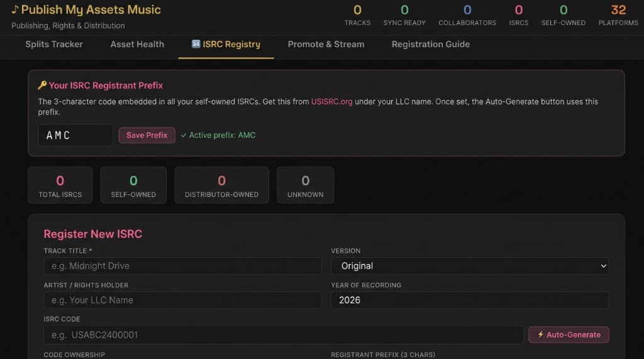This screenshot has width=644, height=359.
Task: Open the USISRC.org link
Action: (x=332, y=101)
